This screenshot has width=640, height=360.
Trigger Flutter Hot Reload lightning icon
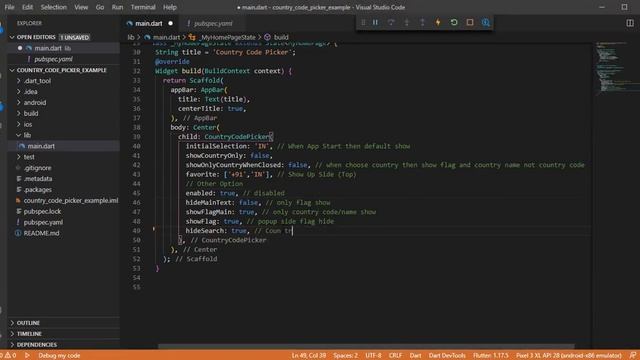click(x=438, y=22)
